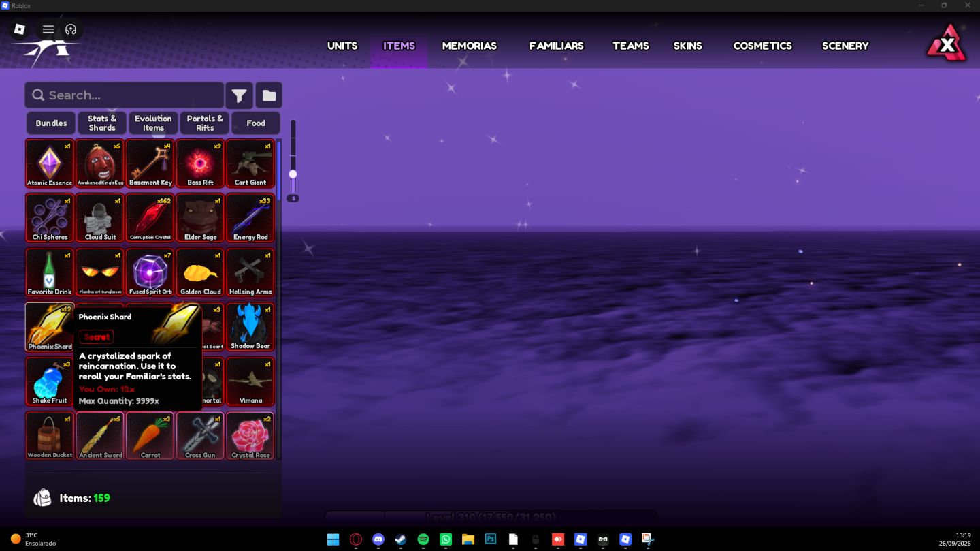The height and width of the screenshot is (551, 980).
Task: Open the Roblox logo menu
Action: 20,29
